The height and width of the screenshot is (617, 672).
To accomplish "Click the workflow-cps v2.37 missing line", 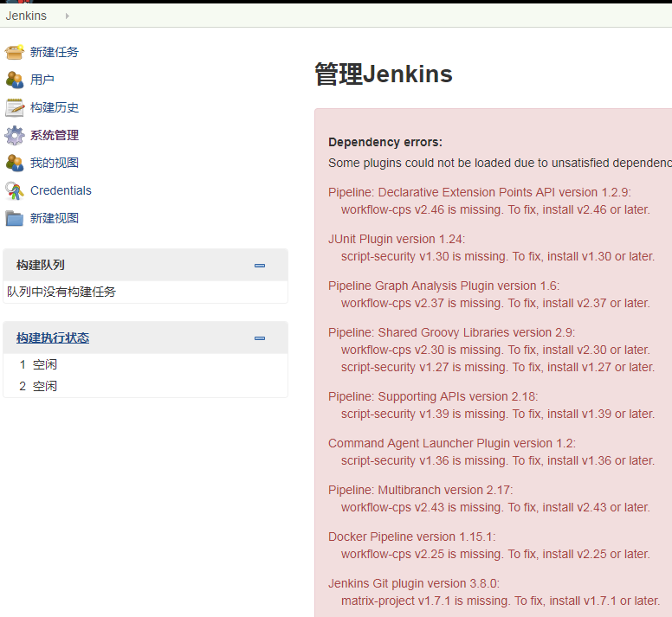I will (495, 303).
